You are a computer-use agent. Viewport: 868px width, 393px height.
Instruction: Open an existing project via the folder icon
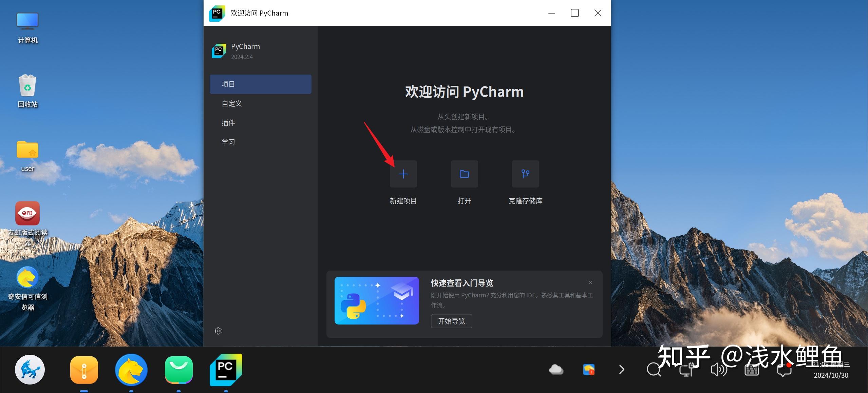point(464,174)
